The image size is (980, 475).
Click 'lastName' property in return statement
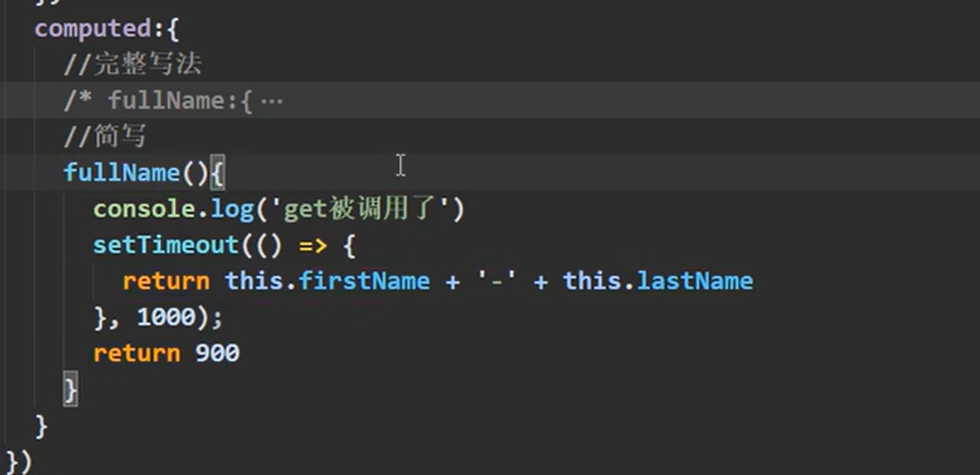pyautogui.click(x=694, y=281)
